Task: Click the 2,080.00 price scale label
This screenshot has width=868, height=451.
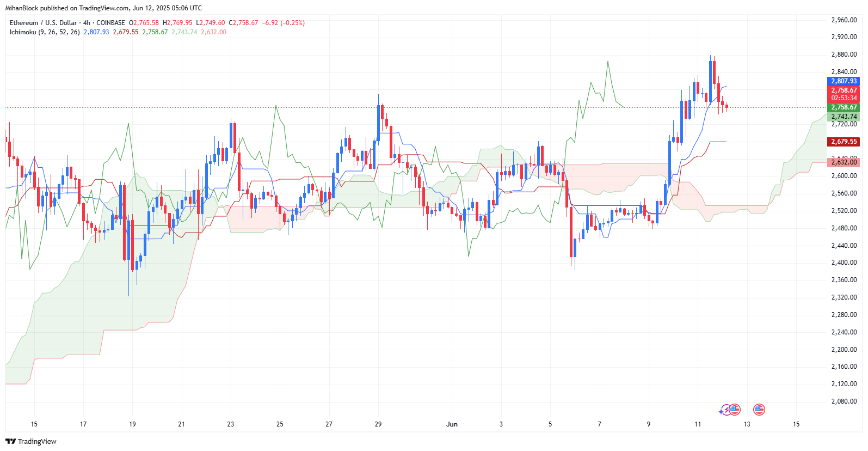Action: pos(844,401)
